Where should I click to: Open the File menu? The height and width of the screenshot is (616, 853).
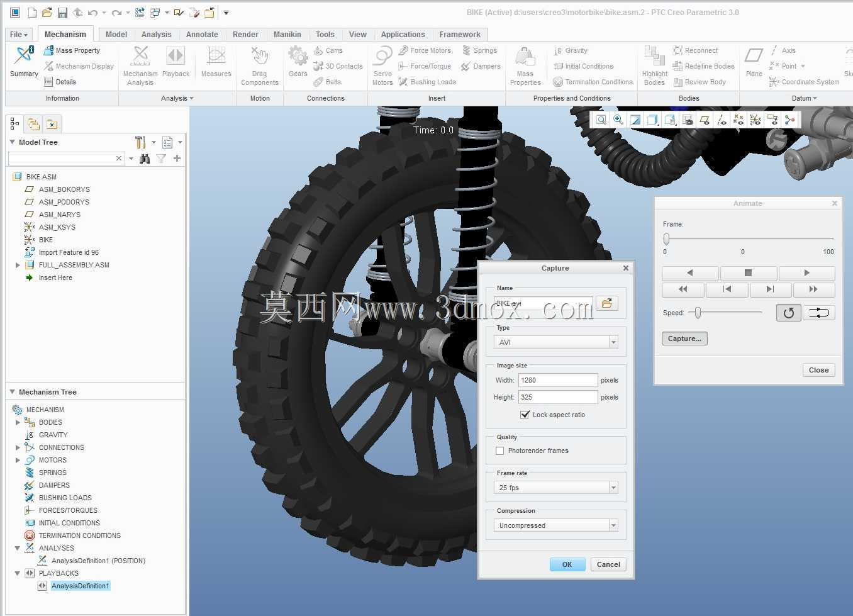pos(19,35)
